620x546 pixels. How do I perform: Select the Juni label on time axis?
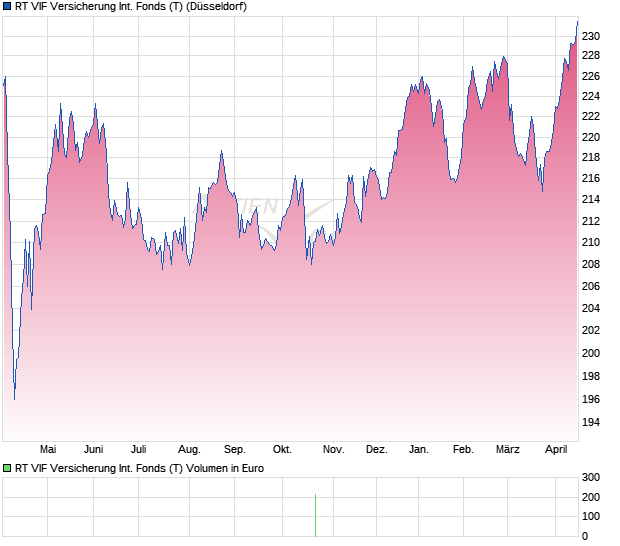(x=93, y=450)
